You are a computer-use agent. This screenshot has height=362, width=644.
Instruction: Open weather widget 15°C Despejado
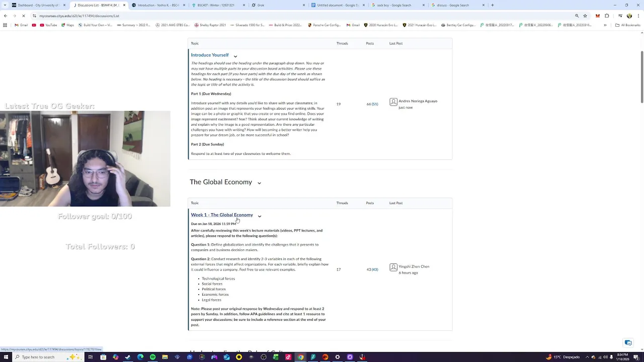pyautogui.click(x=563, y=357)
